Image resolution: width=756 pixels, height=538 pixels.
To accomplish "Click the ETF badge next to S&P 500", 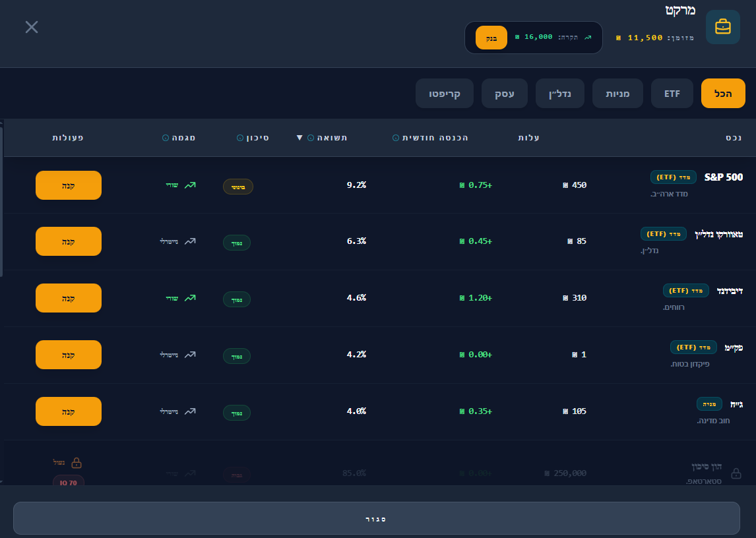I will (673, 177).
